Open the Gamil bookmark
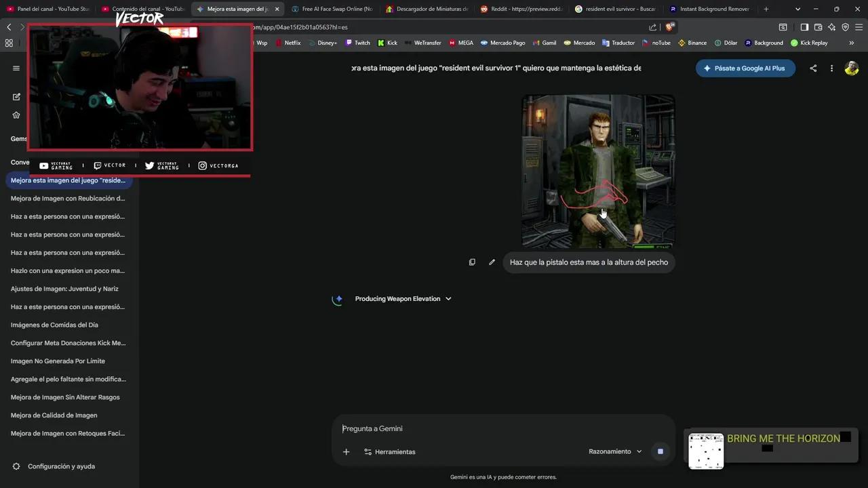 pos(545,43)
